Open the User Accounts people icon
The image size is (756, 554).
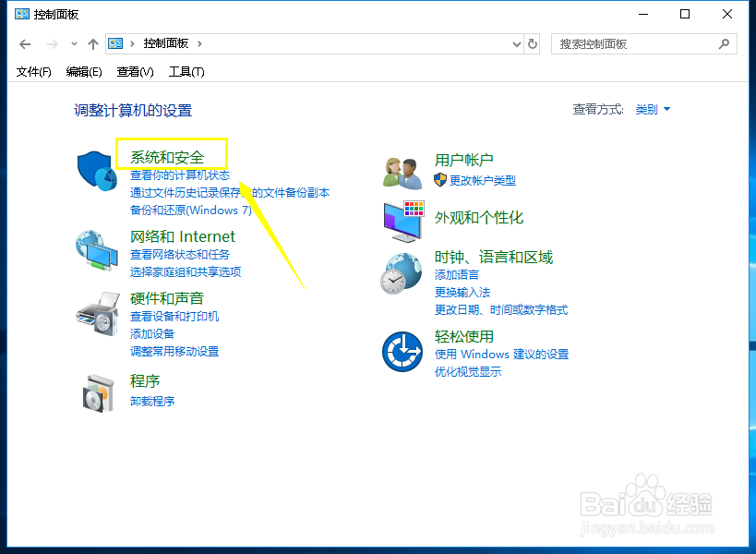point(402,173)
